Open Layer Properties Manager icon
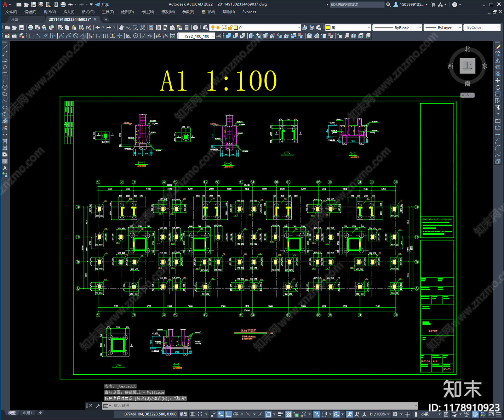 (x=205, y=28)
